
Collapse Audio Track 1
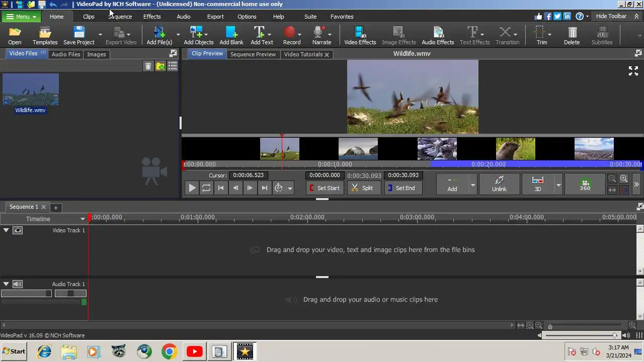pos(6,284)
